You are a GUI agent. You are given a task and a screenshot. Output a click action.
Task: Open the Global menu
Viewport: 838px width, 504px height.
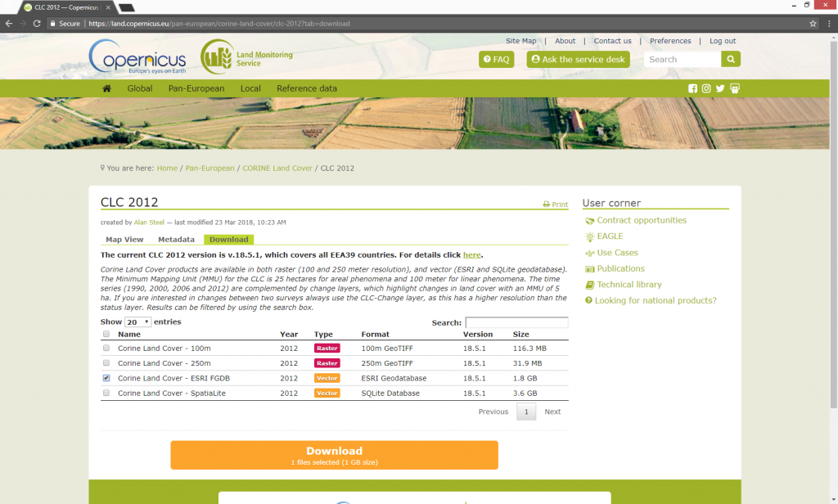[x=139, y=88]
